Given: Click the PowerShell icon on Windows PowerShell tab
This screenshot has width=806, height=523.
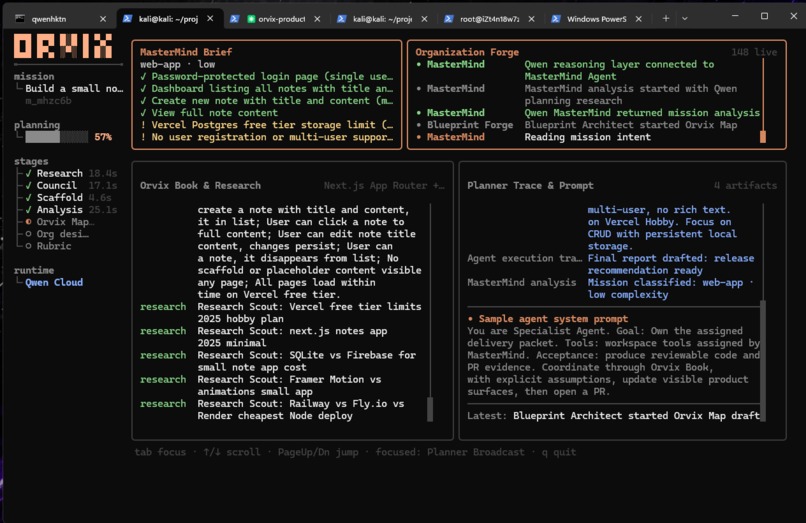Looking at the screenshot, I should [556, 19].
